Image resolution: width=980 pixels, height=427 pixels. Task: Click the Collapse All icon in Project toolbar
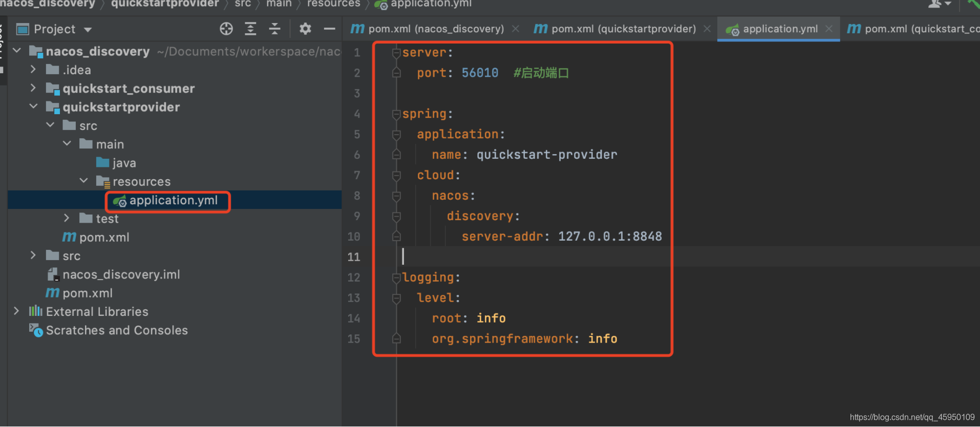coord(274,29)
